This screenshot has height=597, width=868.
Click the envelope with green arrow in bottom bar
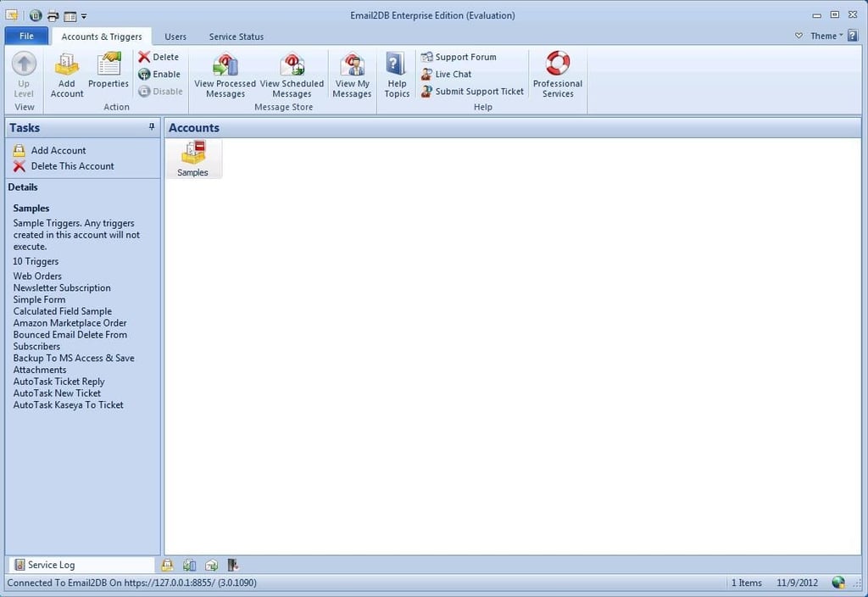pos(211,565)
